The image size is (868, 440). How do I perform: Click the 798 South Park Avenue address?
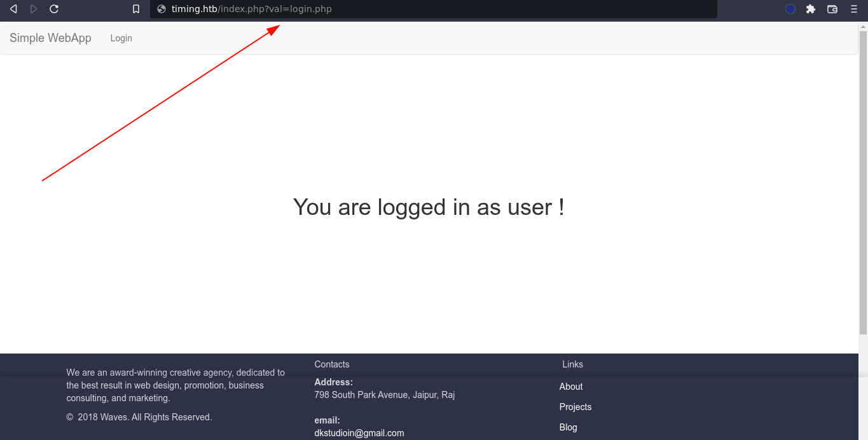point(385,395)
